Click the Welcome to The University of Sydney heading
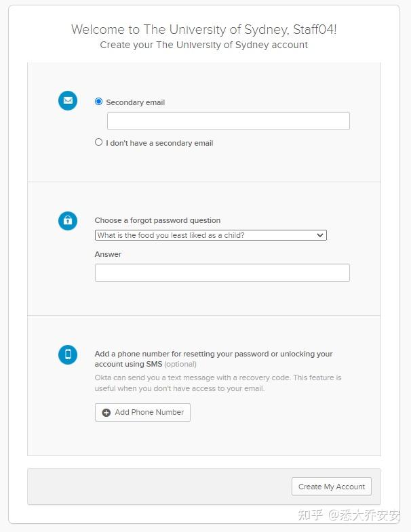The width and height of the screenshot is (411, 532). 203,29
